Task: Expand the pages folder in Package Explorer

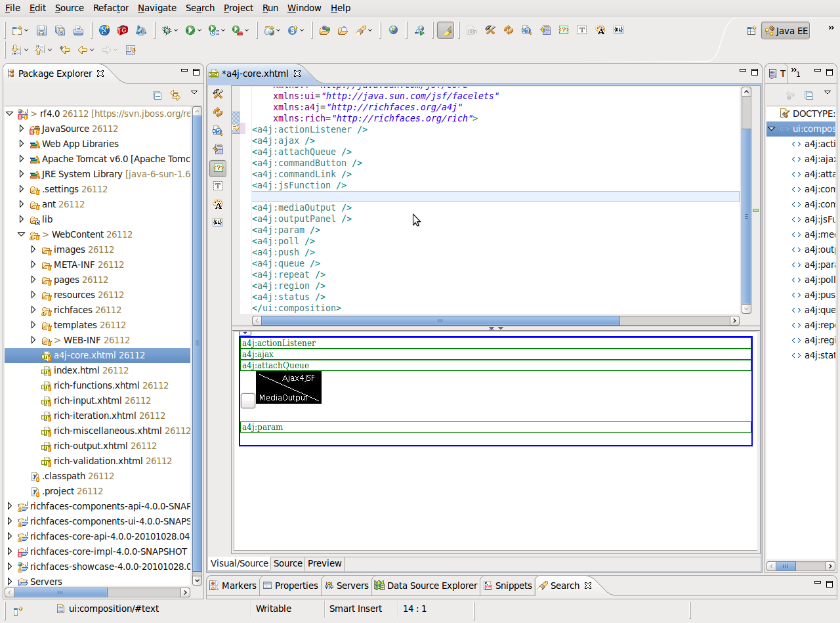Action: click(x=34, y=280)
